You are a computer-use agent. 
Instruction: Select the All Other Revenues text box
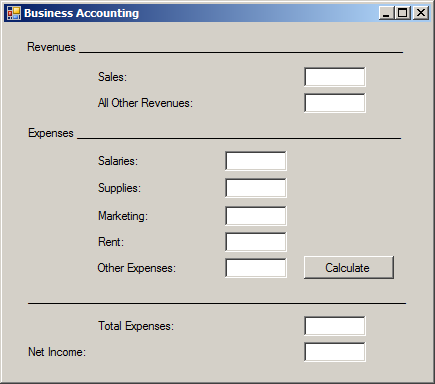[335, 103]
